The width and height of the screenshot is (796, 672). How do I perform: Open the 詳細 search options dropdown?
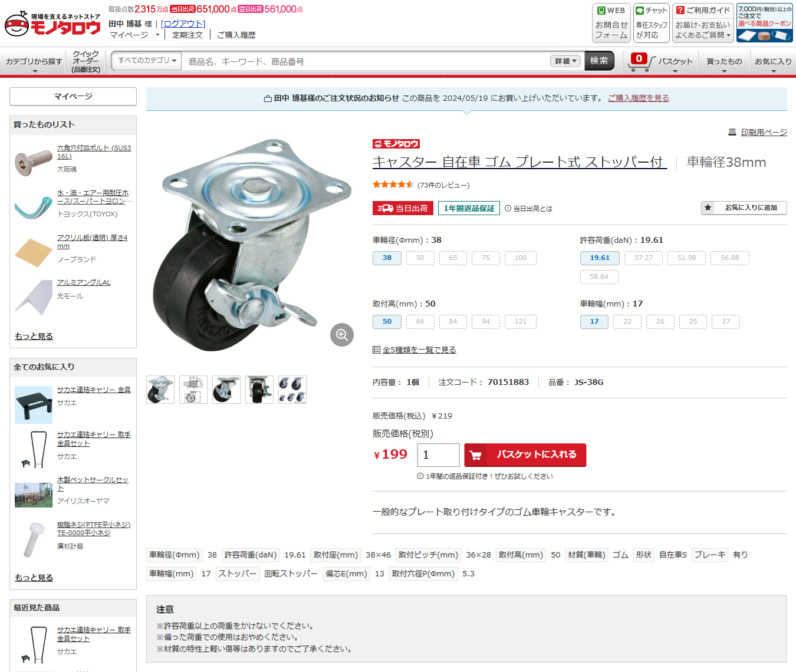pos(566,61)
